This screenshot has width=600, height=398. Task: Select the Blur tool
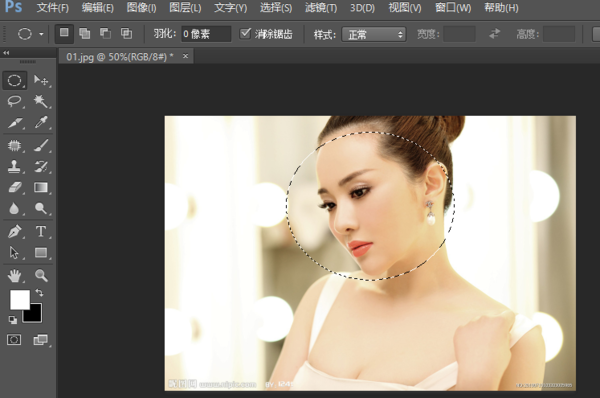(15, 209)
